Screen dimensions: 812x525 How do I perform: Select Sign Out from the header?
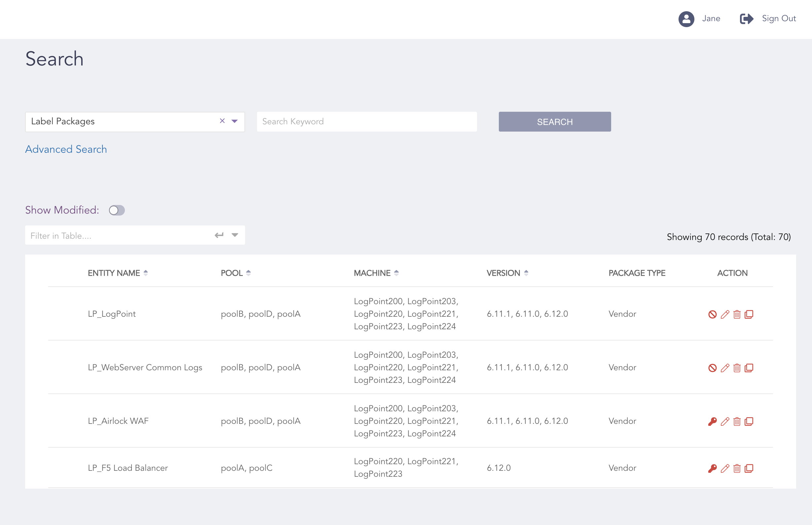click(779, 19)
